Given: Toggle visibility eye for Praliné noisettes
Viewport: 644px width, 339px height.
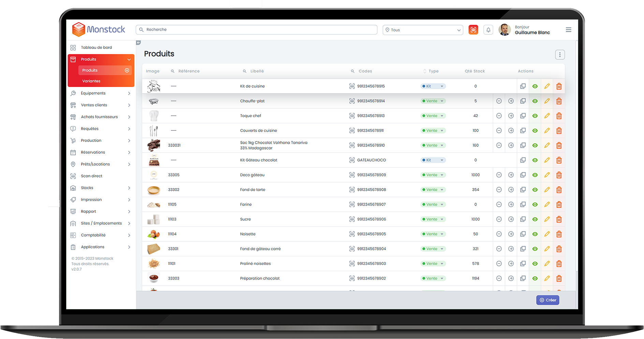Looking at the screenshot, I should coord(535,264).
